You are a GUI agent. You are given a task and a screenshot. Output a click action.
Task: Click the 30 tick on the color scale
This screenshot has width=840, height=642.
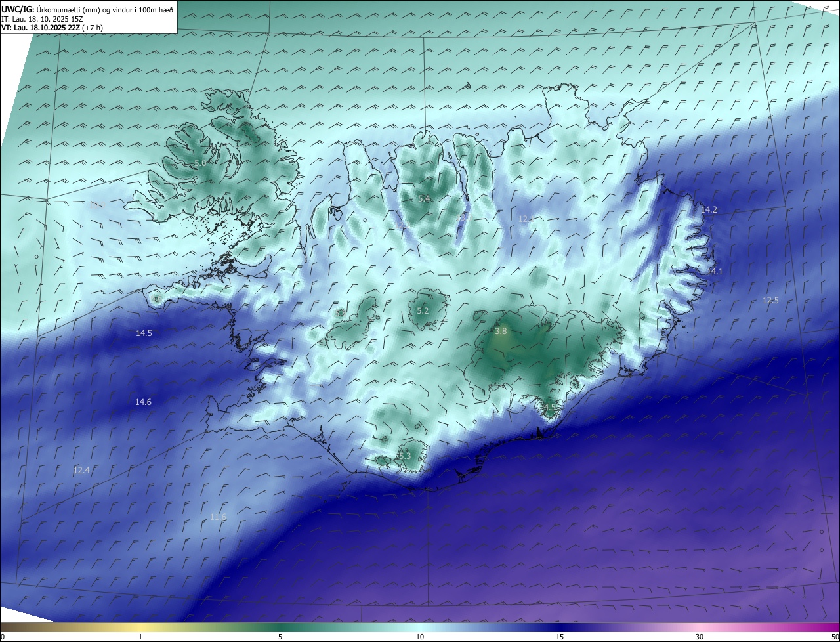(700, 637)
